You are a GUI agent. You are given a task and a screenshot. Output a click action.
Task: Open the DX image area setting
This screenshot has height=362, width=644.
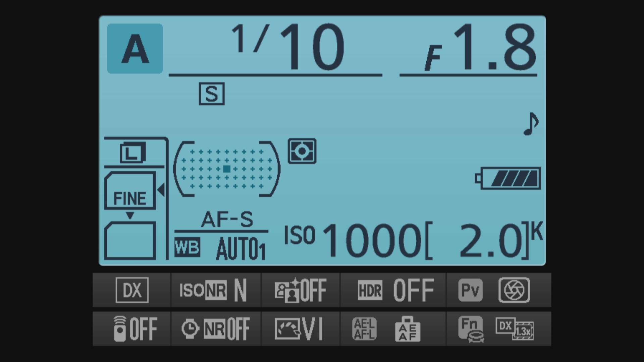tap(132, 290)
